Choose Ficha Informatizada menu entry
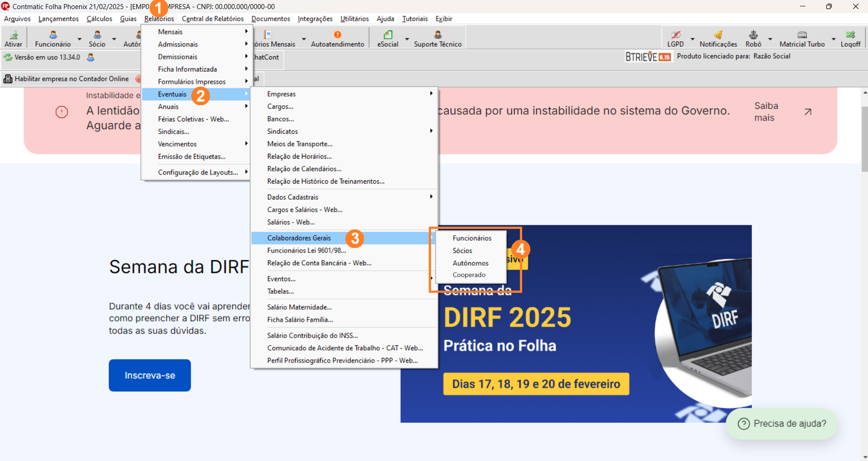868x461 pixels. pos(196,69)
